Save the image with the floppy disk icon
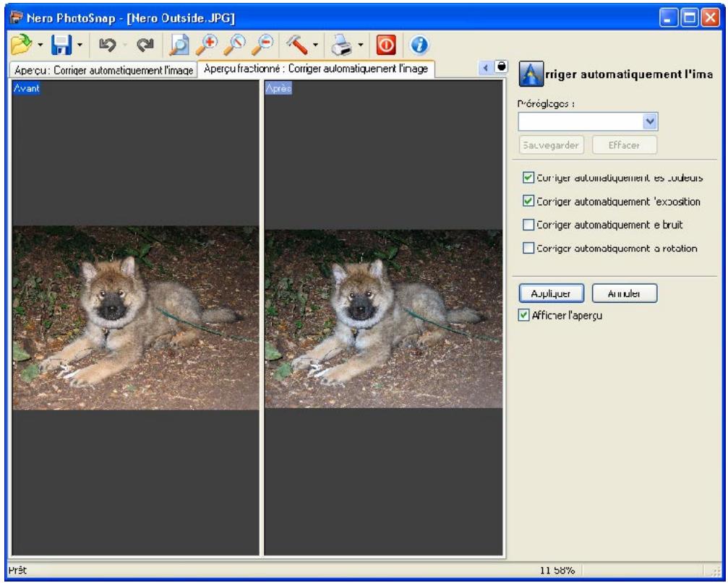 click(x=61, y=45)
